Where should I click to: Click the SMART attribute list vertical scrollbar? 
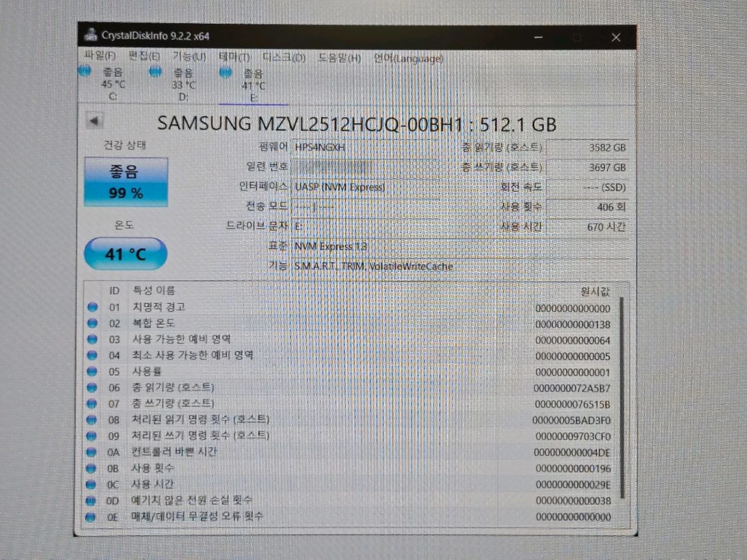coord(622,398)
